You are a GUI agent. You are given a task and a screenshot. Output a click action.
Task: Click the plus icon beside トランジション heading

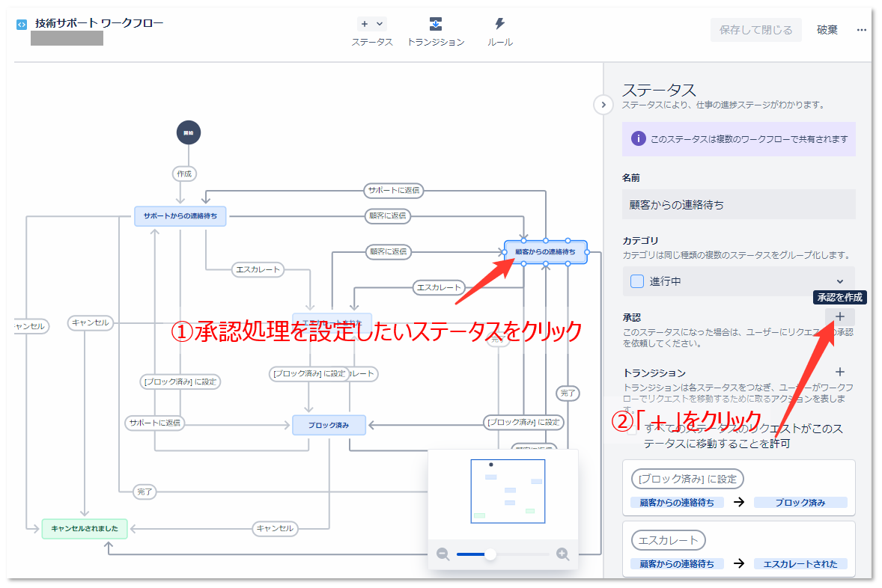click(840, 372)
